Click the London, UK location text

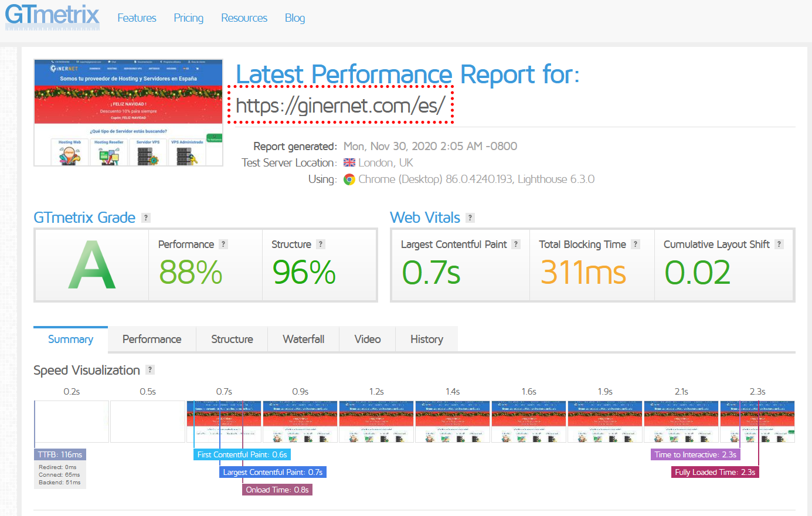[386, 163]
